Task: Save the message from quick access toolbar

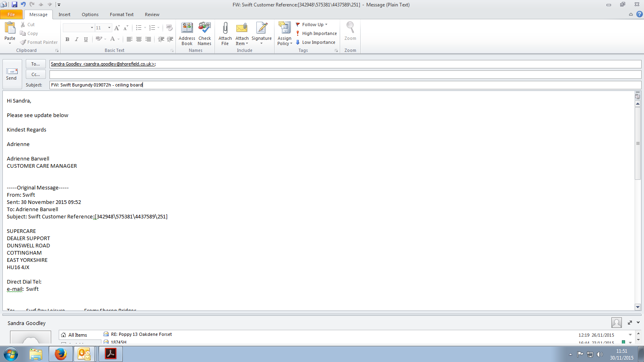Action: [14, 4]
